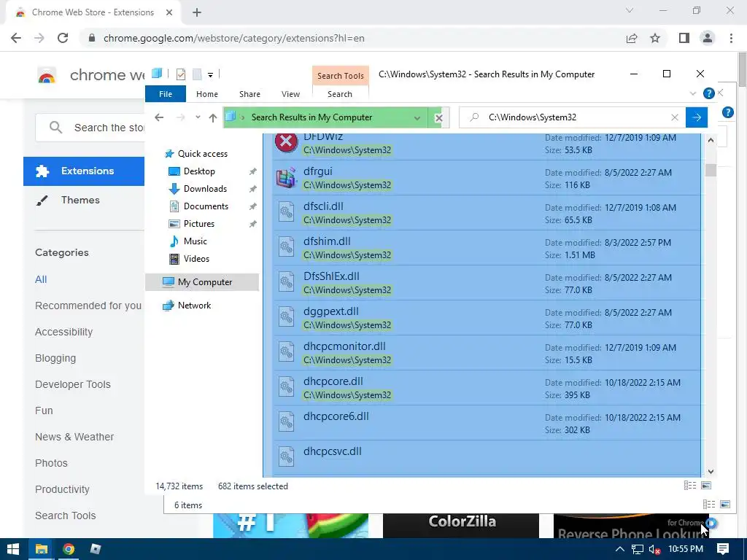The image size is (747, 560).
Task: Open File Explorer from the taskbar
Action: (x=42, y=549)
